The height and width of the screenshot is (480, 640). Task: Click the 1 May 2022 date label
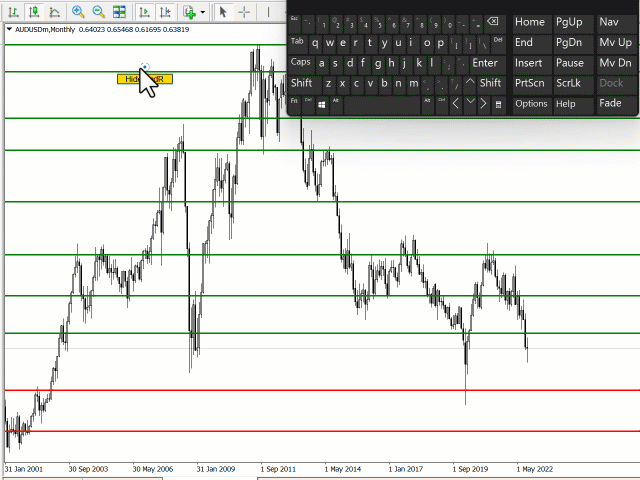(535, 469)
